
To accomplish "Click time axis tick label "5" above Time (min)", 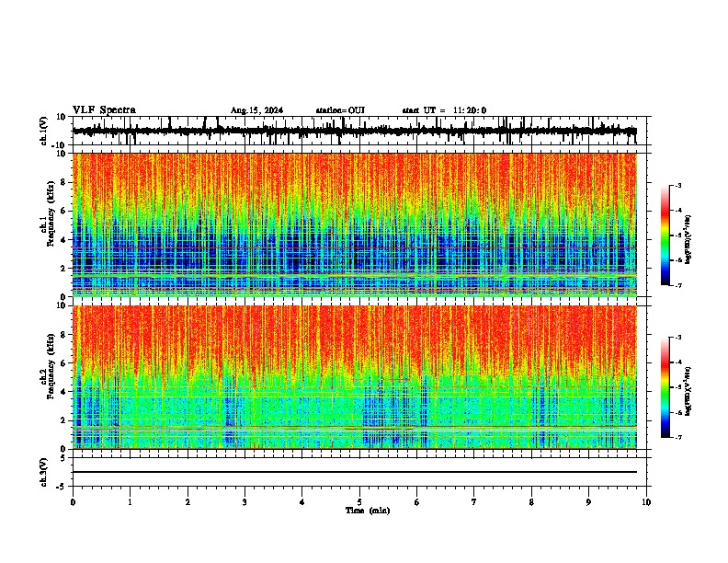I will pos(359,502).
